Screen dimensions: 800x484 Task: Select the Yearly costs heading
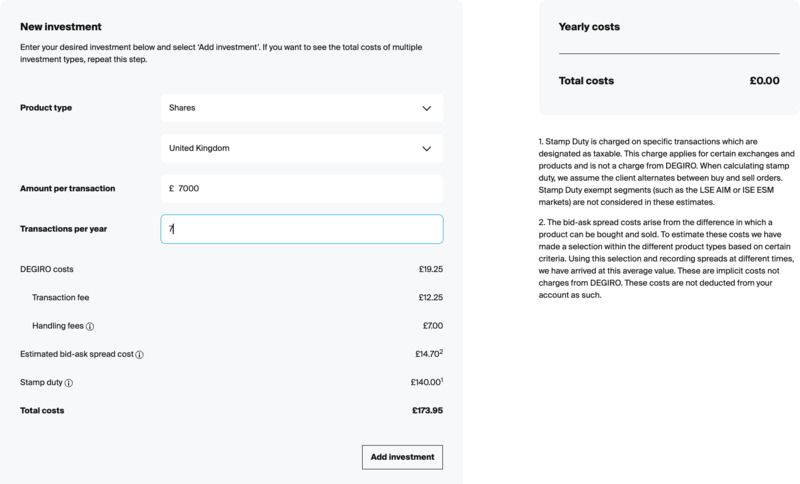pyautogui.click(x=589, y=27)
